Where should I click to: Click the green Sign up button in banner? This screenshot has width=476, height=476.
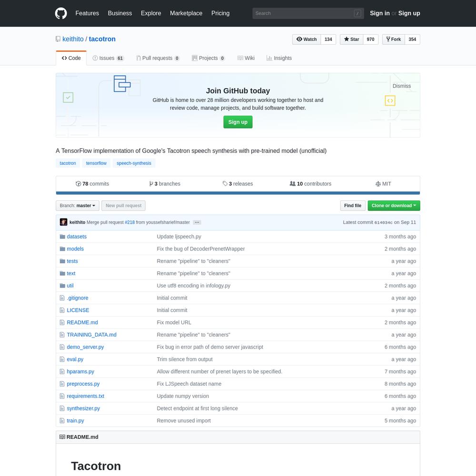click(x=238, y=122)
